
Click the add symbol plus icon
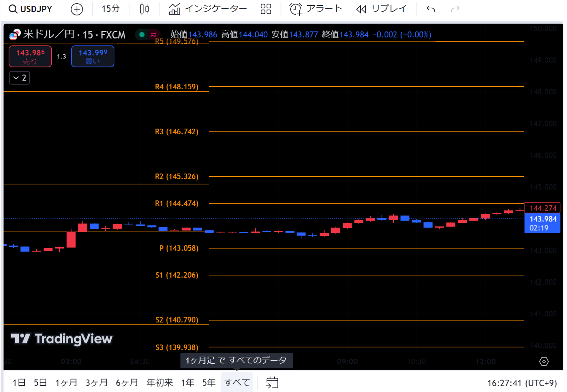(x=77, y=9)
